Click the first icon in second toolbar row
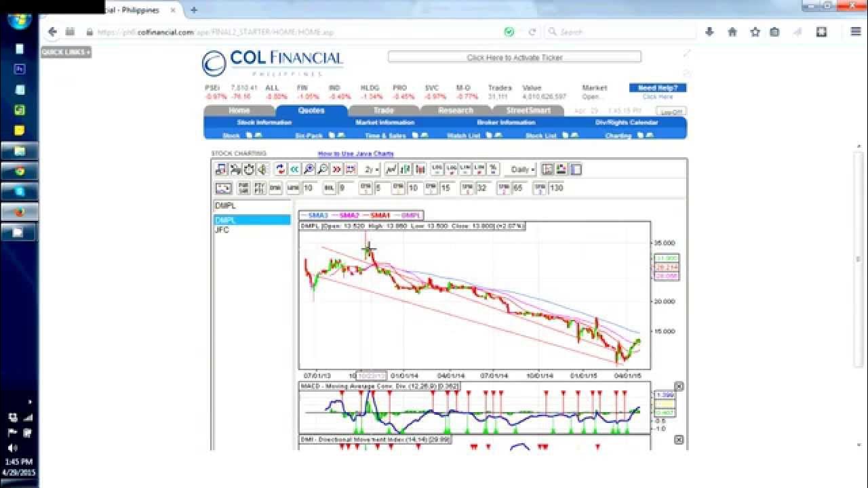 224,188
